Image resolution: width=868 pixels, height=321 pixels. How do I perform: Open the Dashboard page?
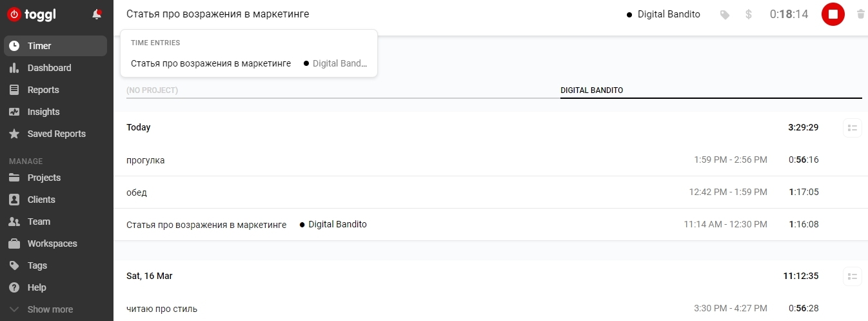coord(49,68)
